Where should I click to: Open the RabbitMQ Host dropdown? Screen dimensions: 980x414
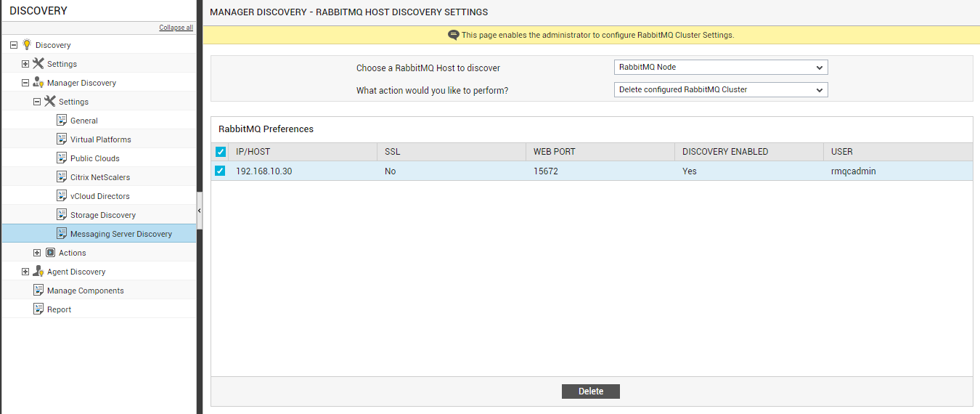click(x=721, y=68)
